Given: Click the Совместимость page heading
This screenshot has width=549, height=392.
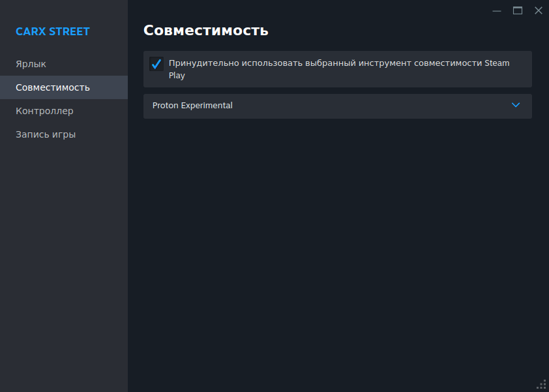Looking at the screenshot, I should pos(206,31).
